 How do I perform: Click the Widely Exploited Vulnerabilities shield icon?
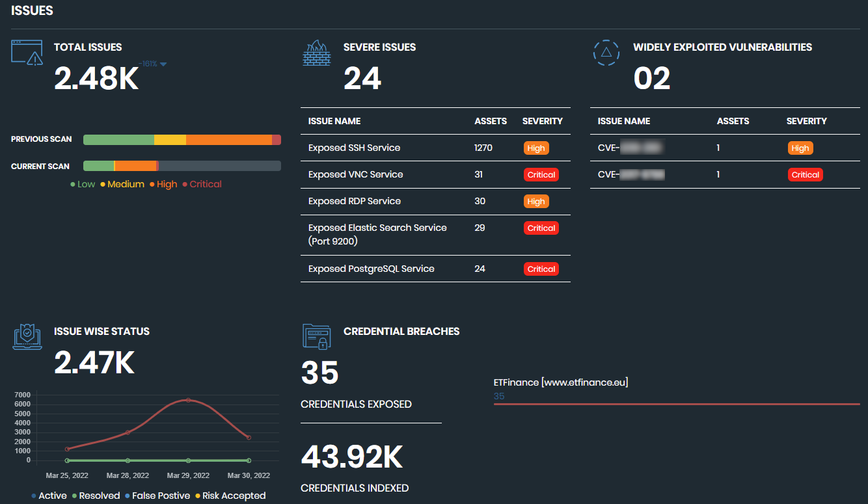[x=606, y=53]
